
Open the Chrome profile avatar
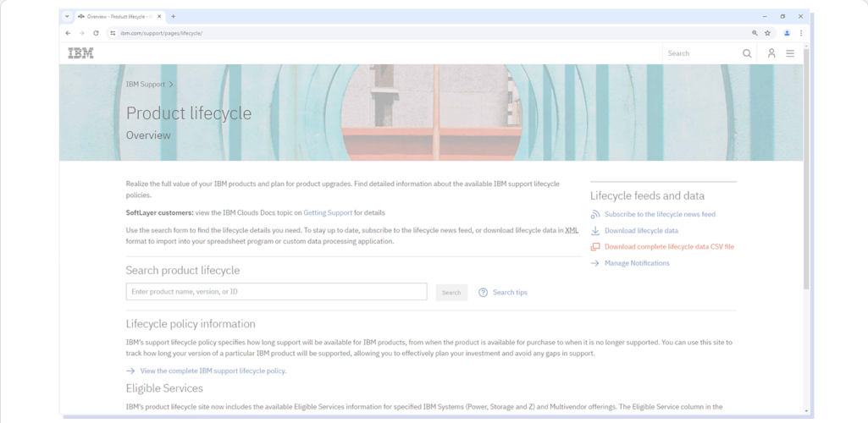point(787,33)
